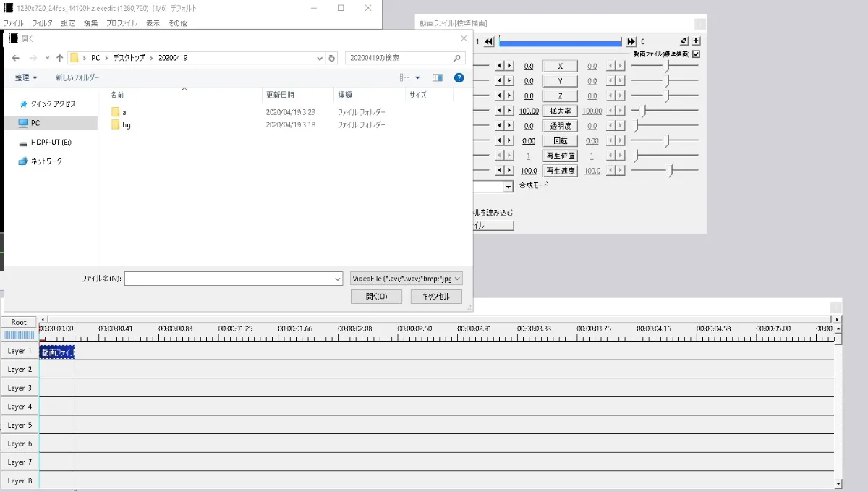This screenshot has width=868, height=492.
Task: Open recent locations dropdown arrow
Action: tap(48, 58)
